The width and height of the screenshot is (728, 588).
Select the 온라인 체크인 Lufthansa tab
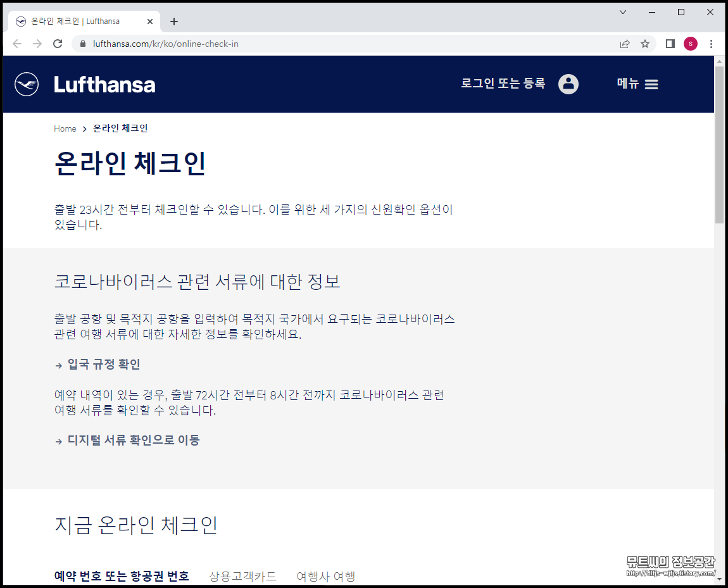[84, 22]
